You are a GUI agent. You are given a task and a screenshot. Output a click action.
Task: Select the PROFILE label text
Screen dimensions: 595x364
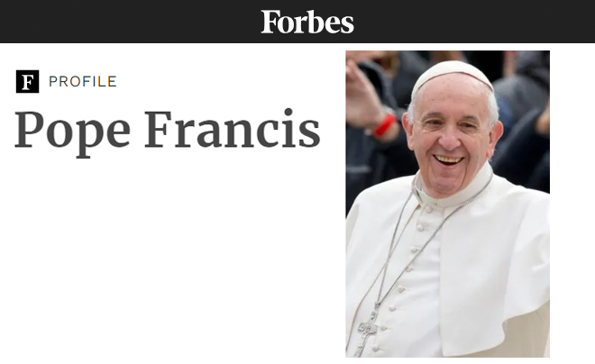click(83, 81)
